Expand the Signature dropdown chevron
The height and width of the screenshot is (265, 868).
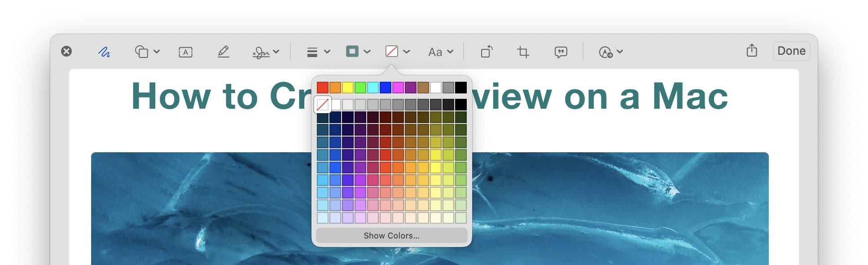pyautogui.click(x=276, y=52)
